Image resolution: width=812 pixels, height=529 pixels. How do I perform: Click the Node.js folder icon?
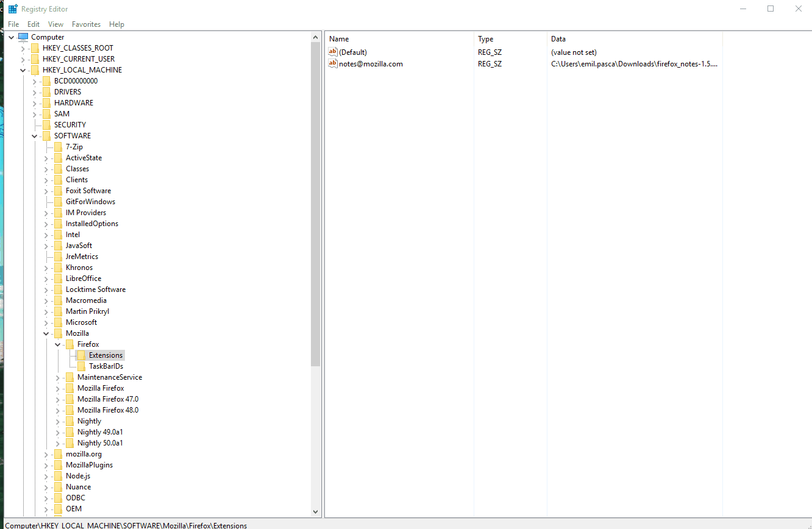58,476
